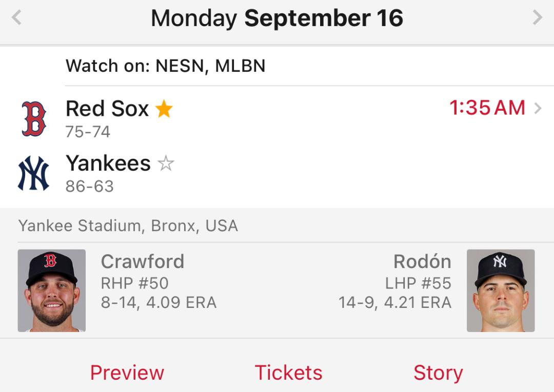Select the Monday September 16 date header

277,19
